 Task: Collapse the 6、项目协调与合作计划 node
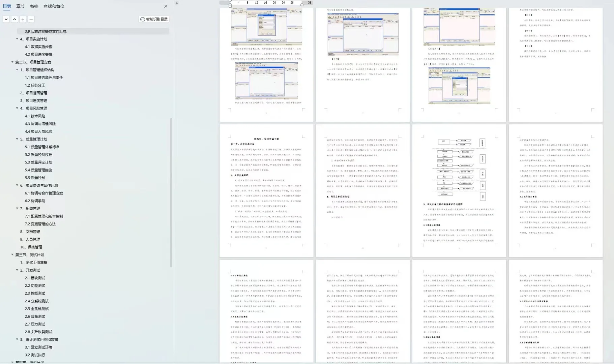(x=17, y=185)
